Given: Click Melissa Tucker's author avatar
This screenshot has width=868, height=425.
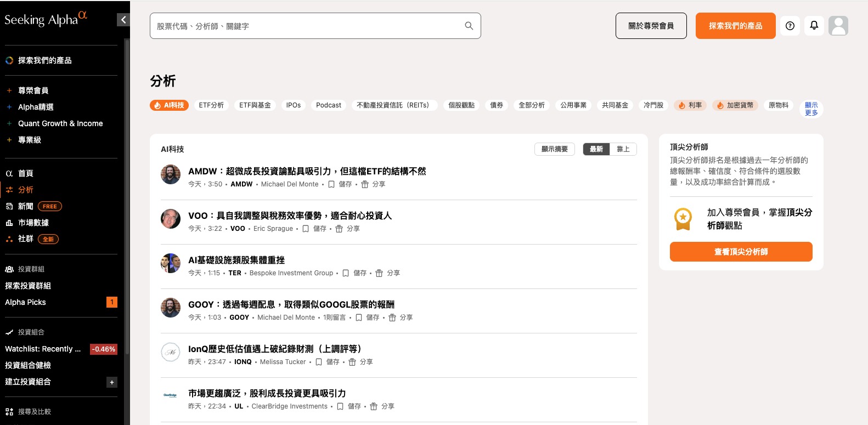Looking at the screenshot, I should coord(171,352).
